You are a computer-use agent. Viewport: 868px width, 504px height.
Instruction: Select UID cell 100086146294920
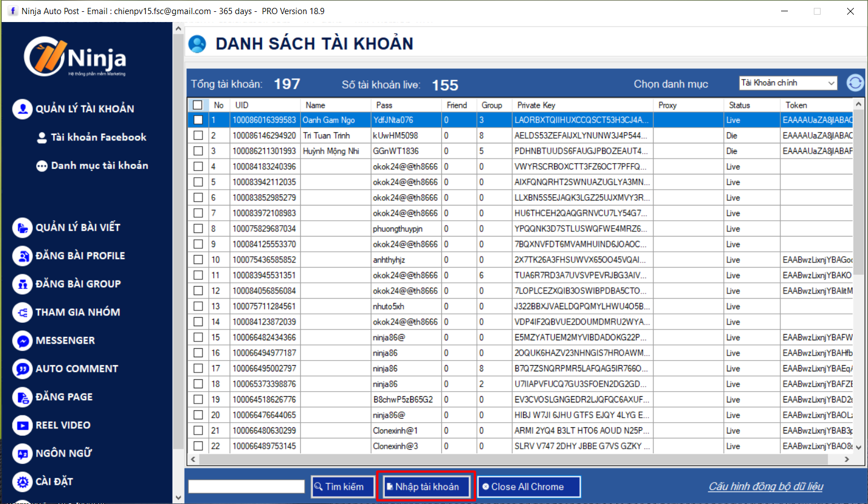coord(265,135)
